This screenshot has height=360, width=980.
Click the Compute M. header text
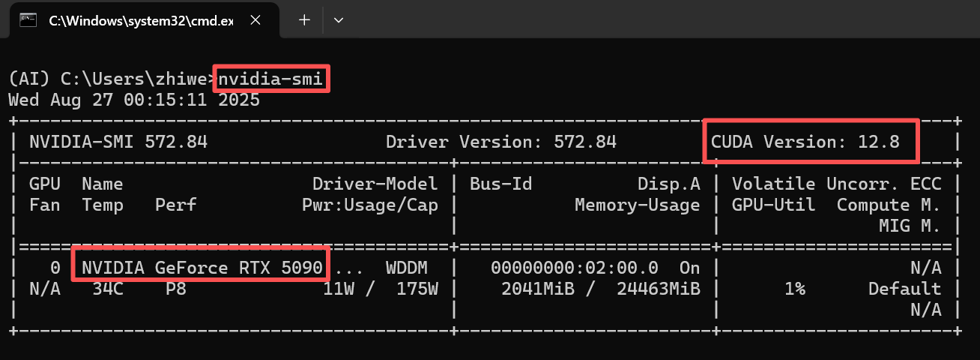[x=889, y=205]
